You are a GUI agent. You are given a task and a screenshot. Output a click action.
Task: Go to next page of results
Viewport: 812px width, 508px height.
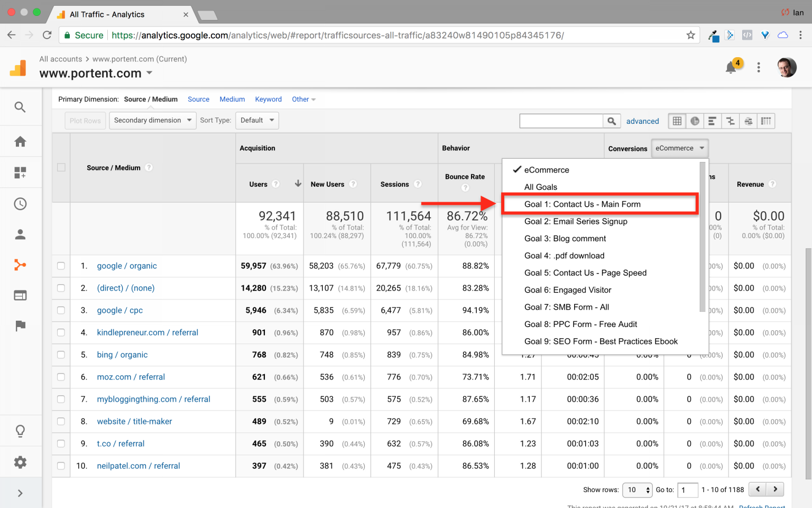click(775, 489)
